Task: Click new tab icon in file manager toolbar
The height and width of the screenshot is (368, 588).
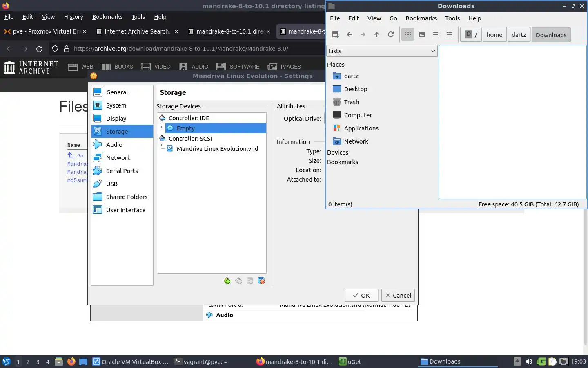Action: pyautogui.click(x=335, y=35)
